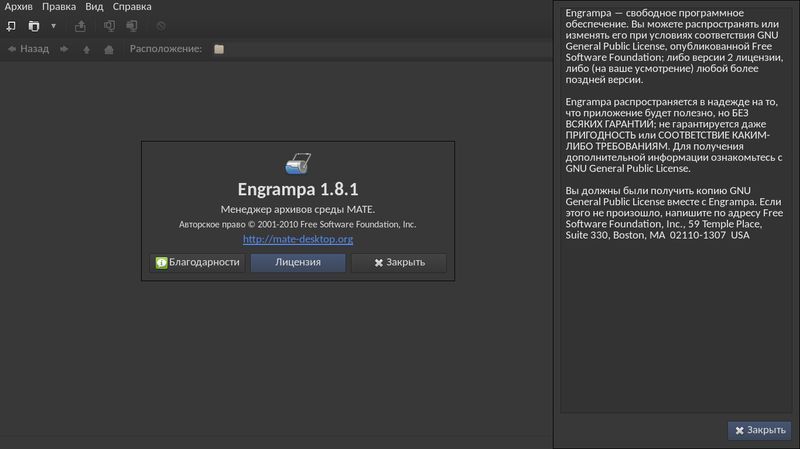Click the paragraph starting 'Engrampa распространяется в надежде'
Image resolution: width=800 pixels, height=449 pixels.
pos(674,135)
